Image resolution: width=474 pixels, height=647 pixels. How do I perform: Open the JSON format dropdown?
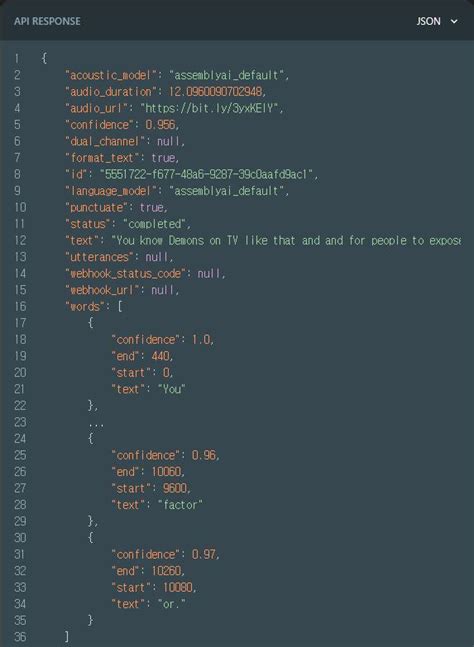437,21
